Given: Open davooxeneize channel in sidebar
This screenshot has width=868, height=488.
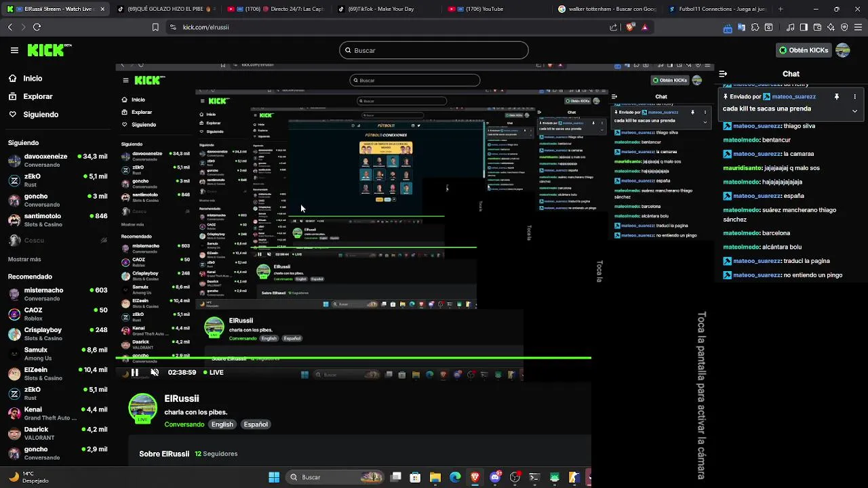Looking at the screenshot, I should tap(58, 161).
